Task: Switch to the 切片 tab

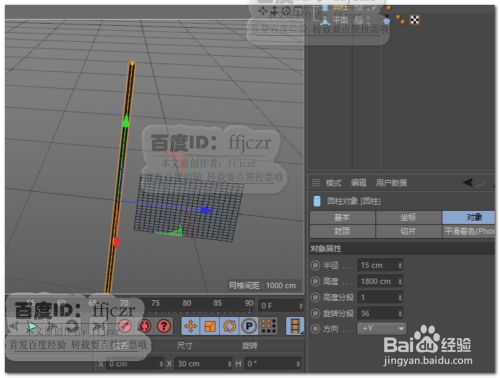Action: pyautogui.click(x=408, y=231)
